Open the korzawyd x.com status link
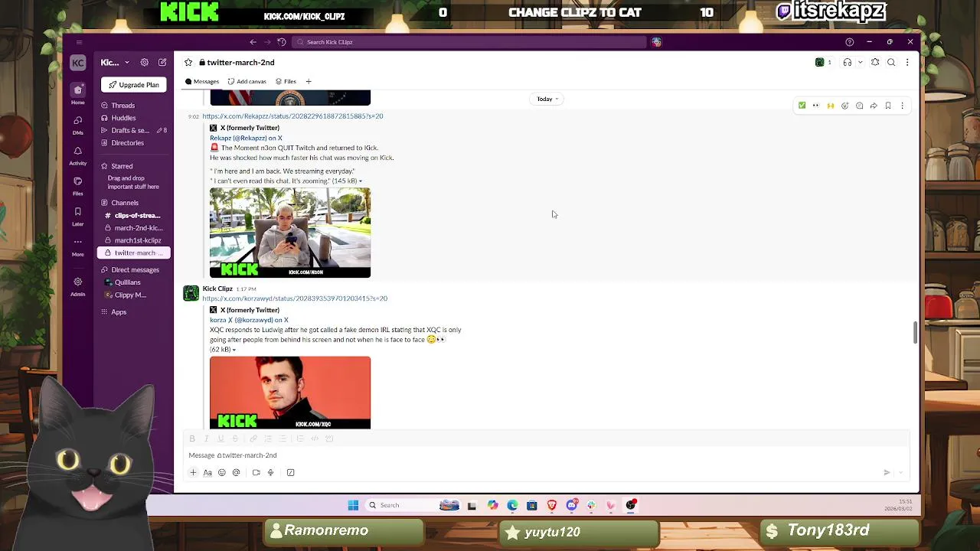Viewport: 980px width, 551px height. point(295,298)
